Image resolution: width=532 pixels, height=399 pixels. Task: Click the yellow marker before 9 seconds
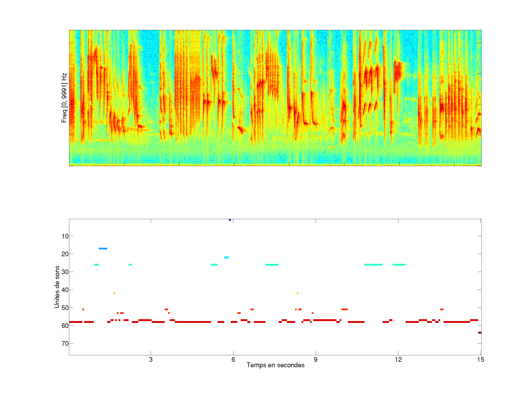[298, 293]
